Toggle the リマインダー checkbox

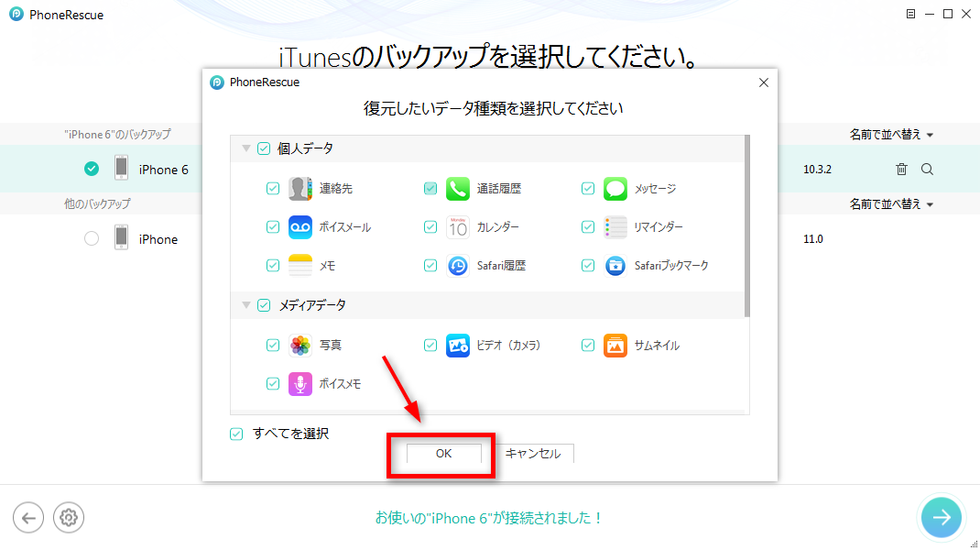587,227
